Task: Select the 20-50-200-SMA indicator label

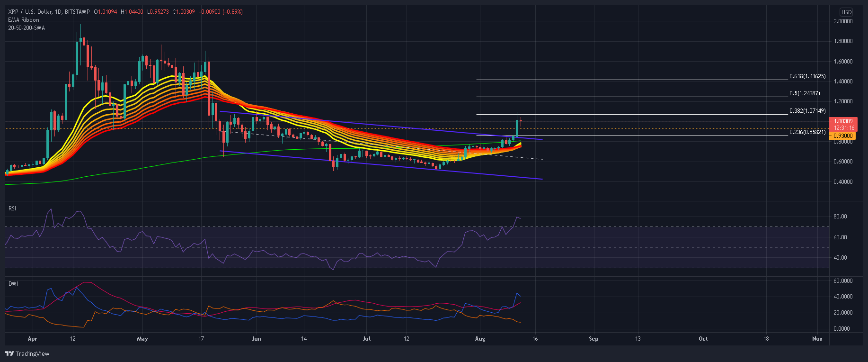Action: [27, 28]
